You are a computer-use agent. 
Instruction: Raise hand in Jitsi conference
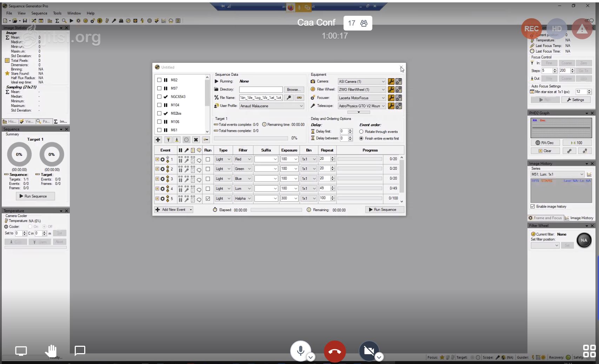click(51, 351)
